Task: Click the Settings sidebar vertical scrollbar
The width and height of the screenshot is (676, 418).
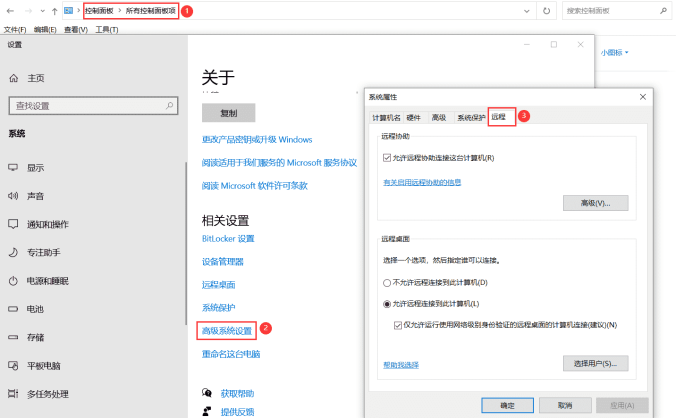Action: [186, 243]
